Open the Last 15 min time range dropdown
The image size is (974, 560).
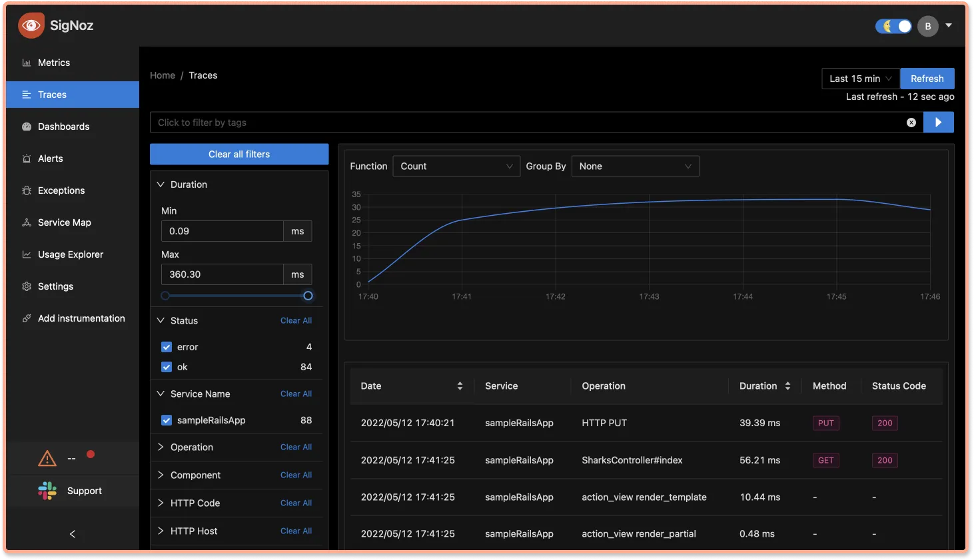(861, 79)
